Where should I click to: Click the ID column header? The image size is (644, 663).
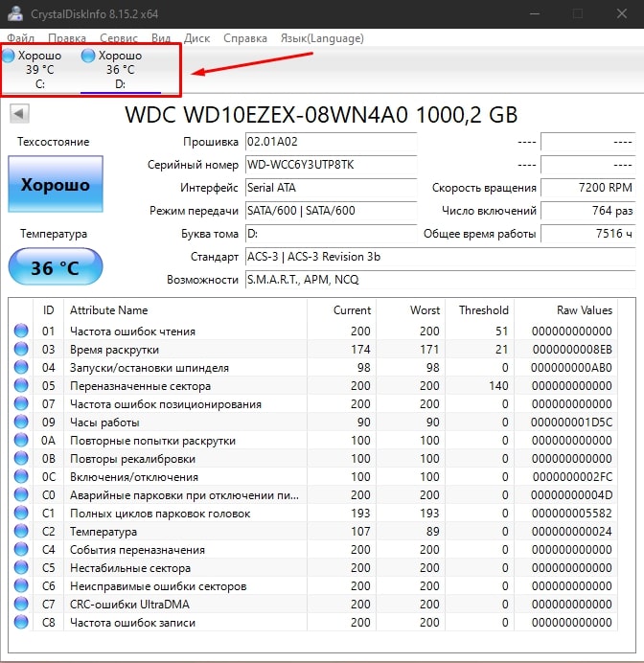(48, 309)
